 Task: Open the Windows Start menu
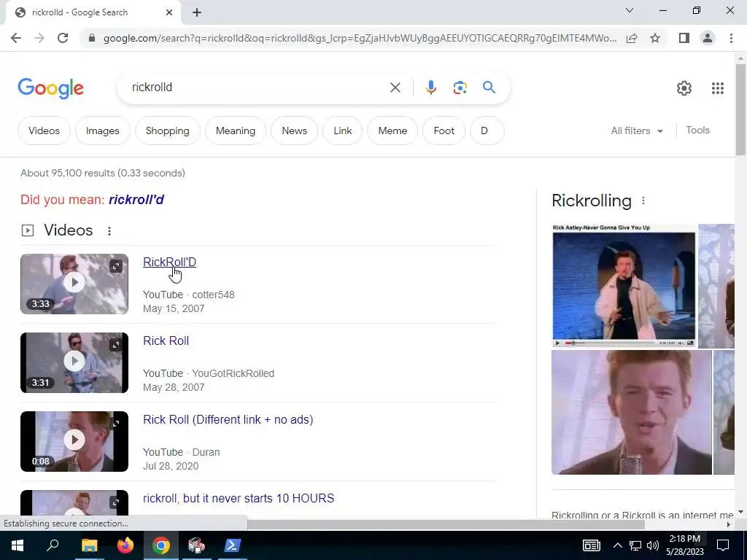[x=18, y=545]
